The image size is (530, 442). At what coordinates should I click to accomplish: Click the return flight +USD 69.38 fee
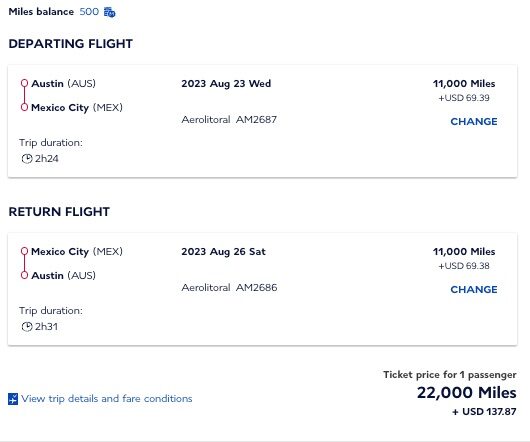(464, 266)
